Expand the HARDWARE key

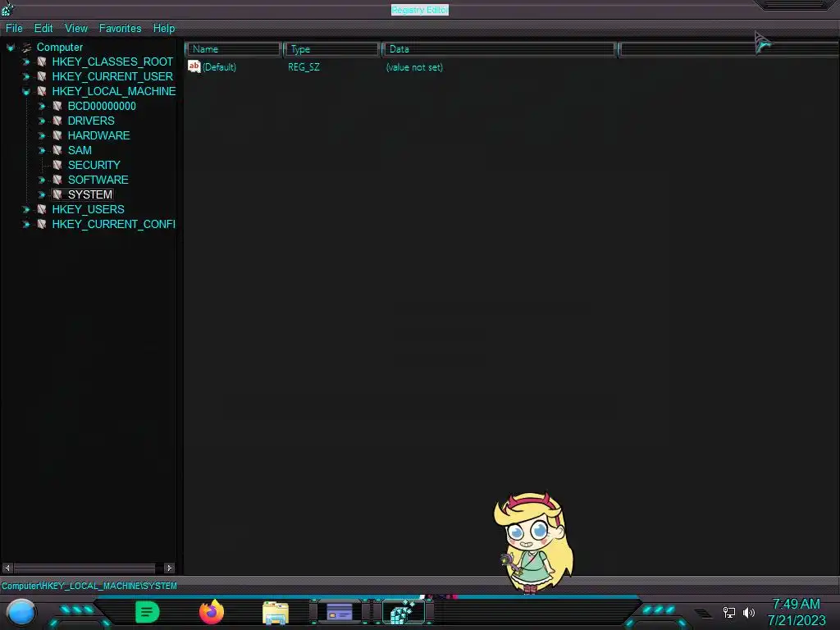coord(41,135)
